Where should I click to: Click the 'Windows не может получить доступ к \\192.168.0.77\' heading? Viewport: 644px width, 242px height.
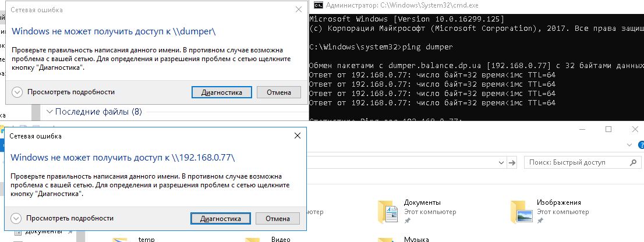[123, 158]
